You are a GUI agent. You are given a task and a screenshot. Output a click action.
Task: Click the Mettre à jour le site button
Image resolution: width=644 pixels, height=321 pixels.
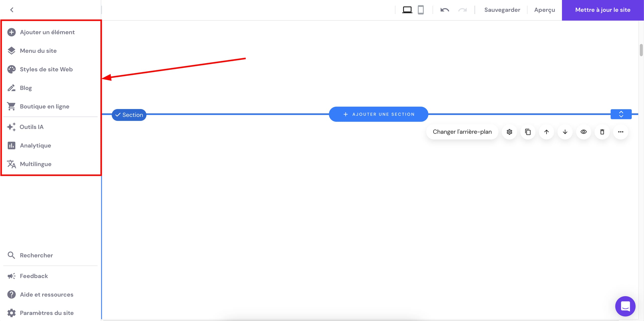[x=603, y=10]
